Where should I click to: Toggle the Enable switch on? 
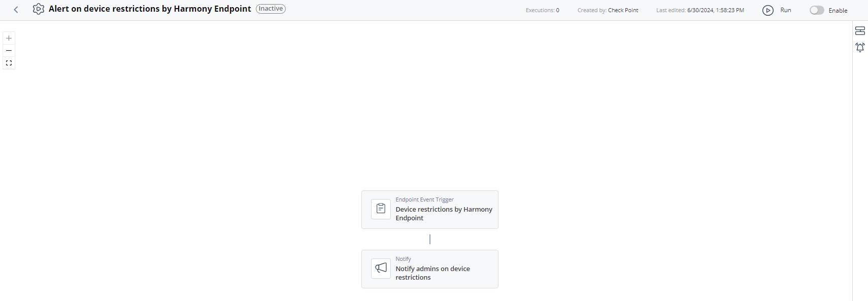(x=817, y=10)
